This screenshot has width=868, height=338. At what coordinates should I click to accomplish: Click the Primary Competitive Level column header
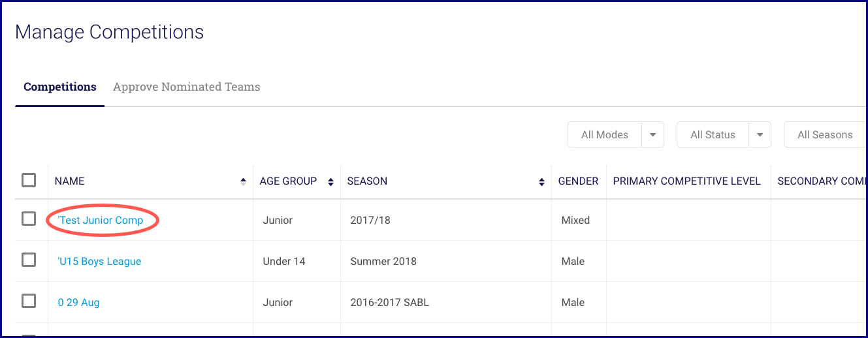[x=686, y=181]
